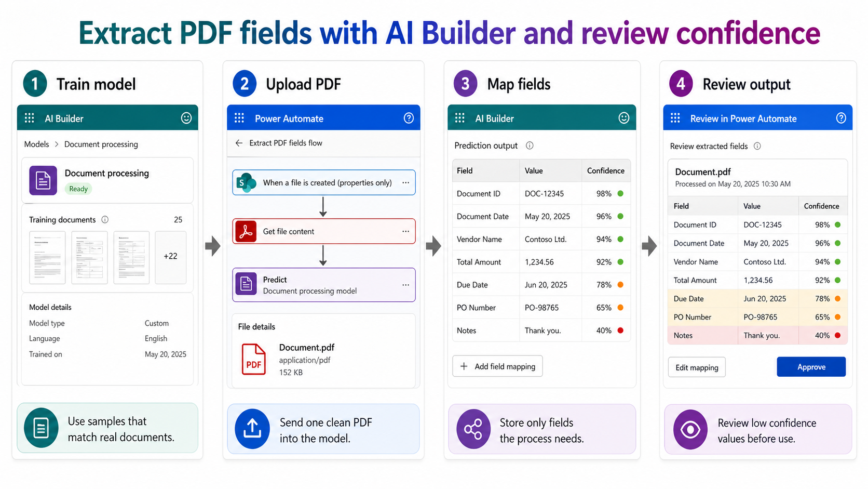Select Predict Document processing model card
The width and height of the screenshot is (868, 489).
point(324,285)
